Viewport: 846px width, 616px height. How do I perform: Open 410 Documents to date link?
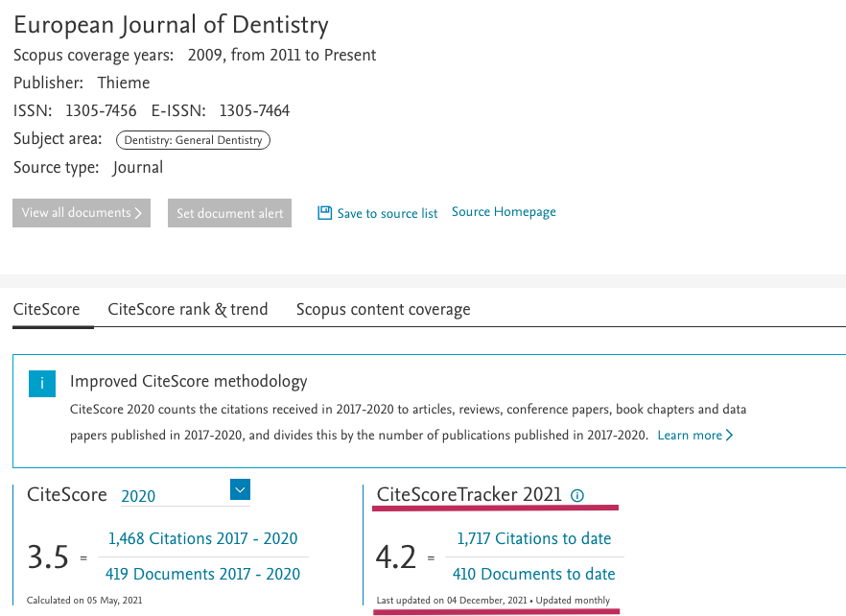point(534,574)
